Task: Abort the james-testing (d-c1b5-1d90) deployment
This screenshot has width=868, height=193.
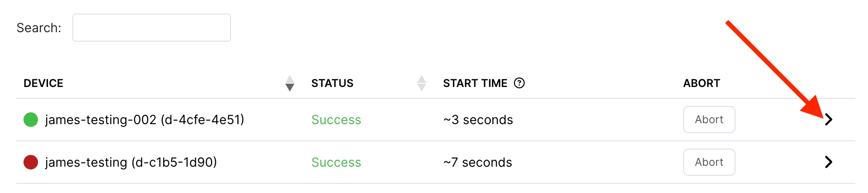Action: (x=709, y=162)
